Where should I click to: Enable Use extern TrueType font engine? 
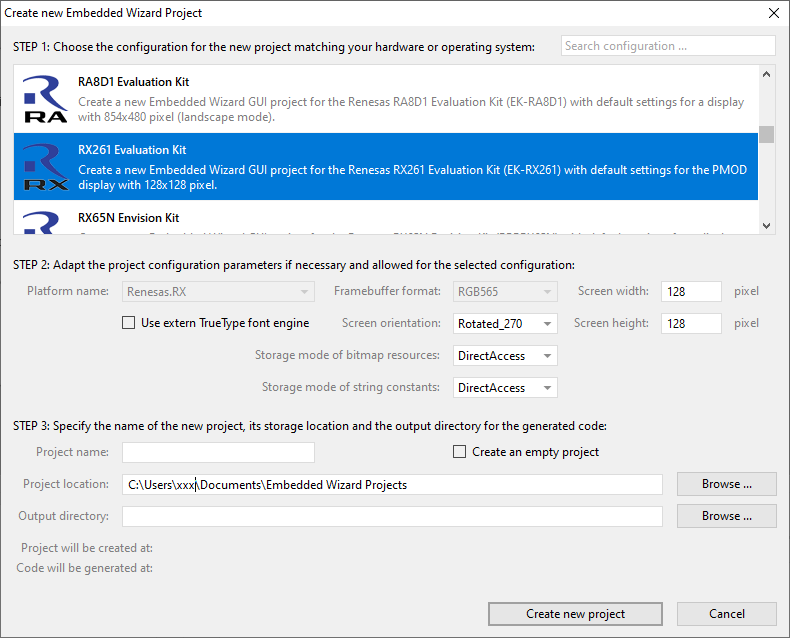pos(128,323)
